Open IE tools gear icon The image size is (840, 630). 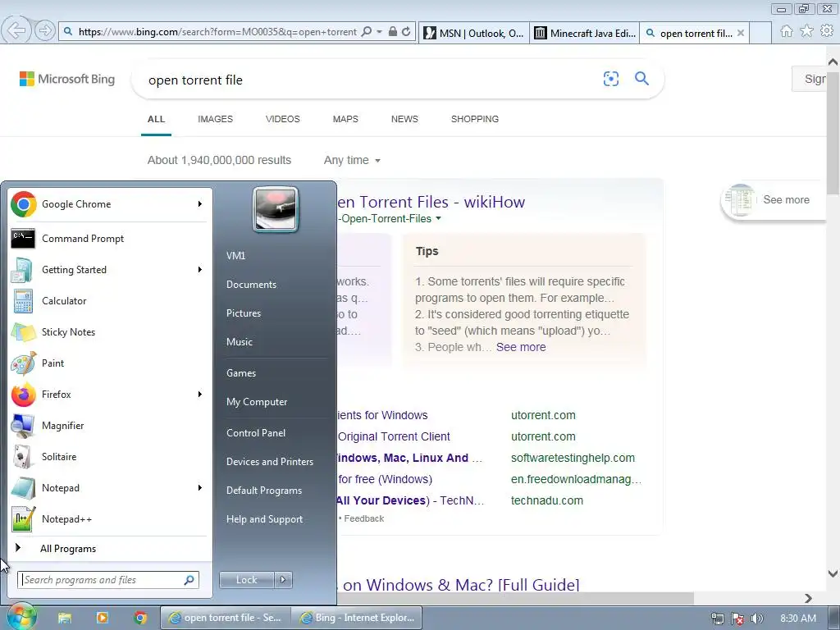click(827, 31)
